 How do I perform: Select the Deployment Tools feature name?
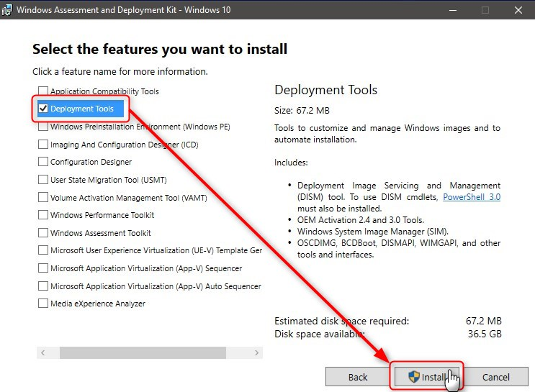coord(82,109)
